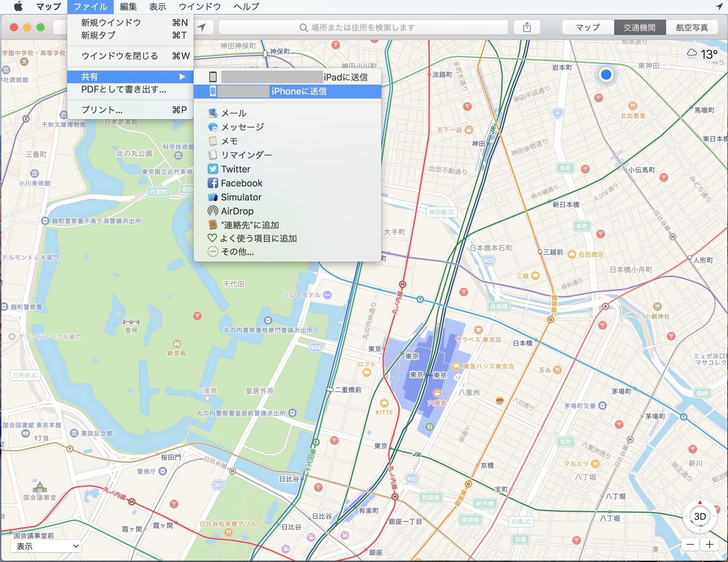Select iPadに送信 from share menu
This screenshot has height=562, width=728.
point(290,76)
